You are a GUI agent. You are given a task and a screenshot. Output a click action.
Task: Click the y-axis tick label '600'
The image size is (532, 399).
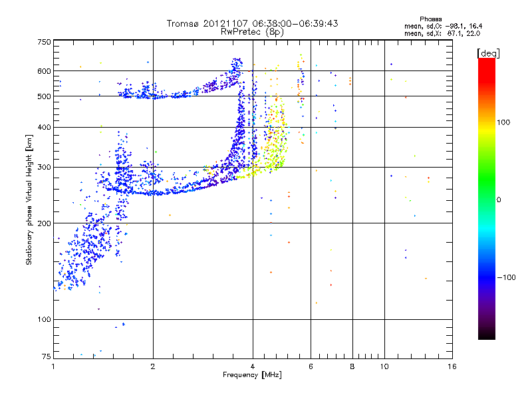tap(44, 71)
